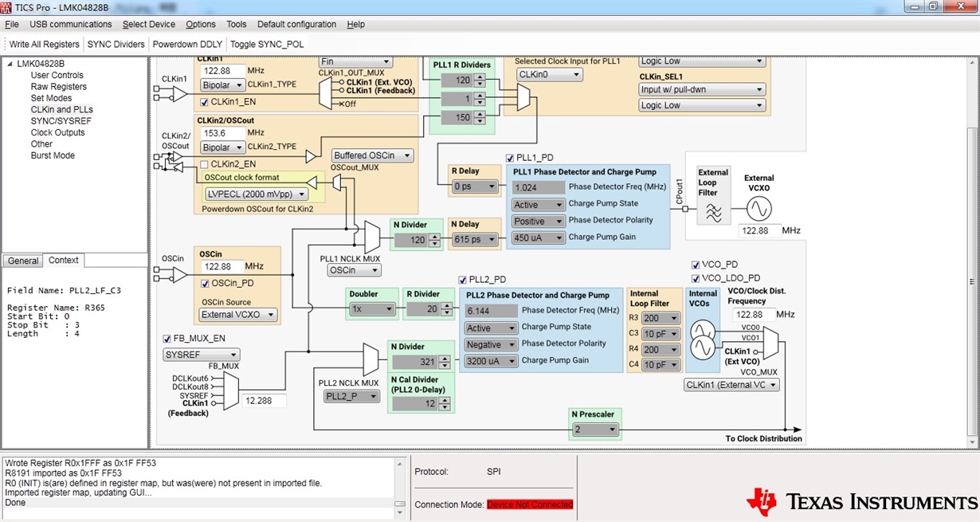Viewport: 980px width, 522px height.
Task: Collapse the LMK04828B tree node
Action: [x=10, y=64]
